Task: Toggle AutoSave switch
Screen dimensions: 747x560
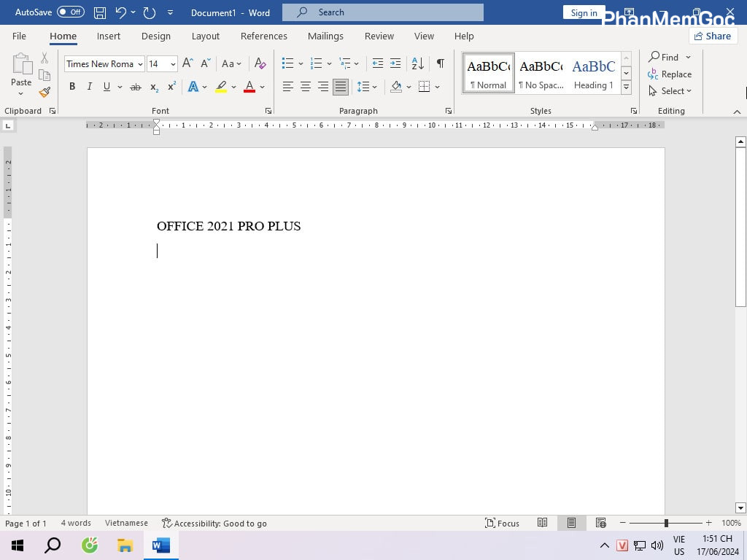Action: pos(71,12)
